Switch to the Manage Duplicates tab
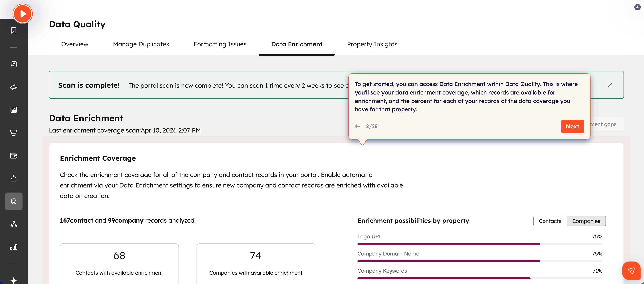 coord(141,44)
